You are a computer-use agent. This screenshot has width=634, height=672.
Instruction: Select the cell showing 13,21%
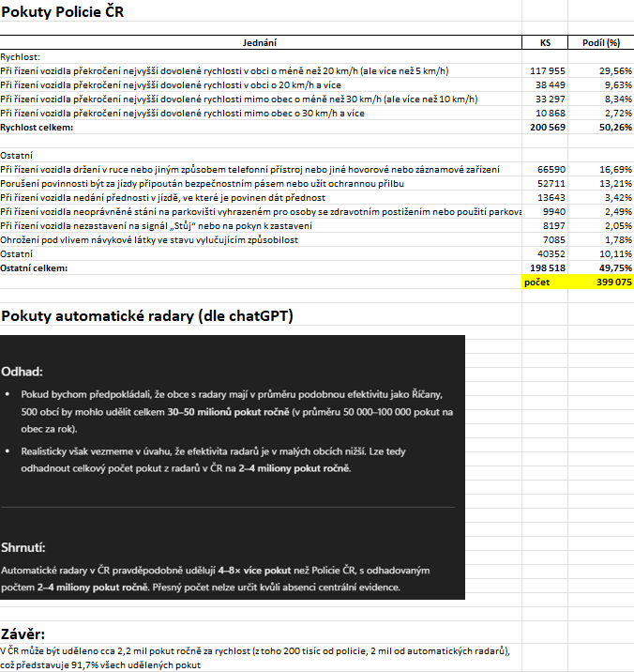pyautogui.click(x=601, y=184)
